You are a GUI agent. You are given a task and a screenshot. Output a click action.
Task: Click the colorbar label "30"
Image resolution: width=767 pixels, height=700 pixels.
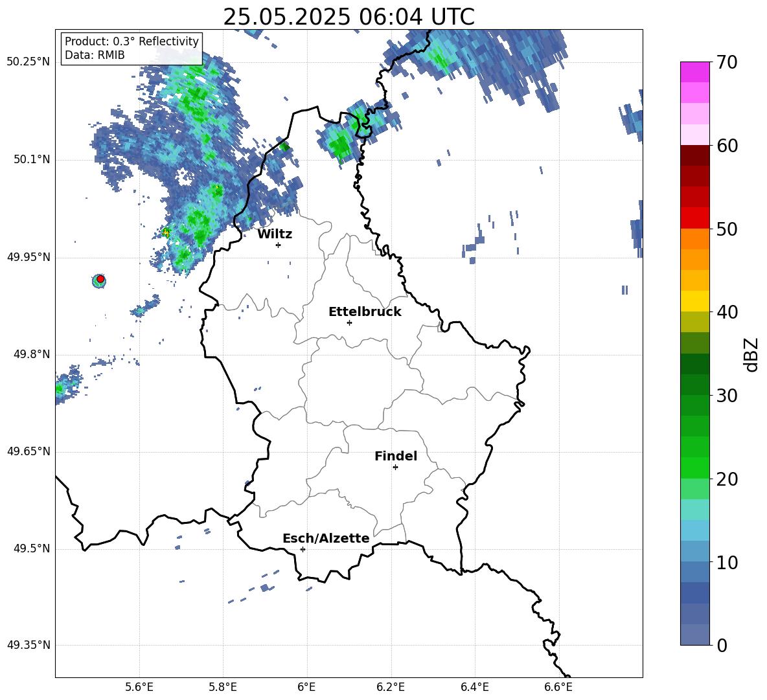pyautogui.click(x=726, y=396)
